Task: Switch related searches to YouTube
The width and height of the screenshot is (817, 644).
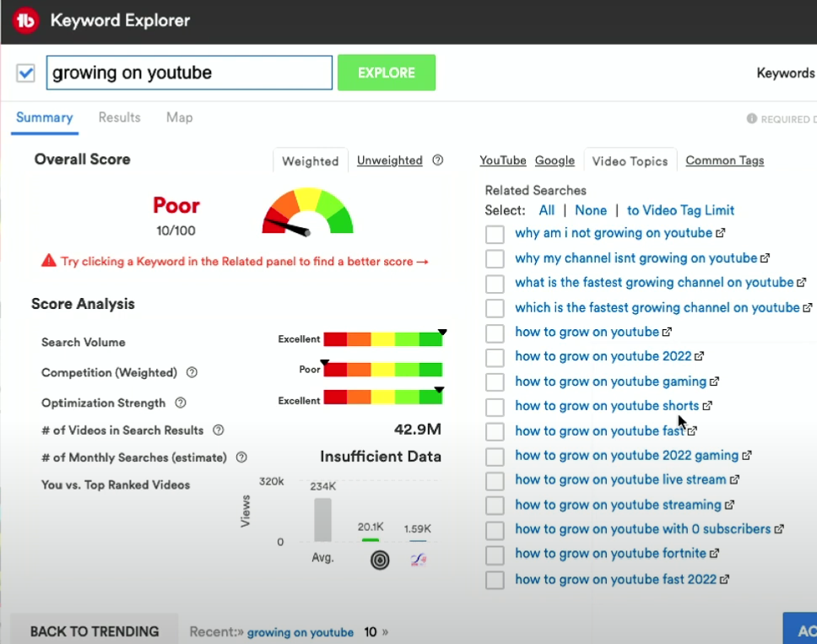Action: pyautogui.click(x=502, y=160)
